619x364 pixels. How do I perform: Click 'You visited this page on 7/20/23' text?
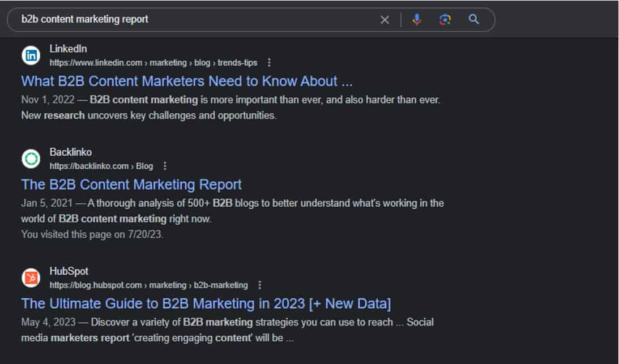(x=92, y=234)
